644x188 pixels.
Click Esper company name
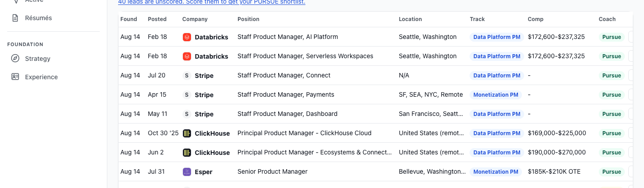(x=203, y=172)
